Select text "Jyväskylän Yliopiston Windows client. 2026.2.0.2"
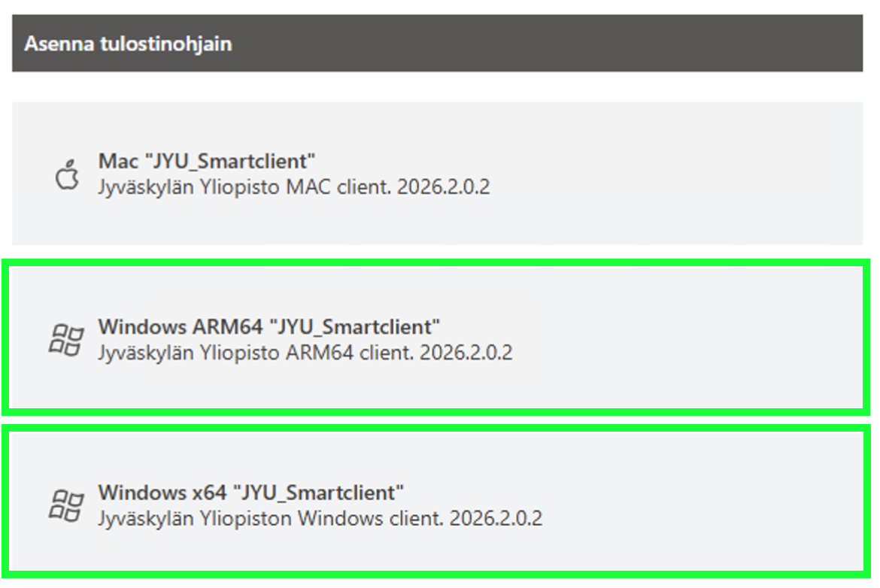The image size is (880, 588). (x=320, y=518)
